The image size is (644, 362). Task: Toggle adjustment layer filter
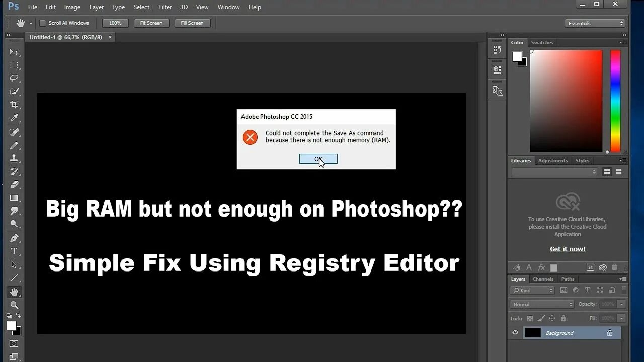tap(576, 290)
